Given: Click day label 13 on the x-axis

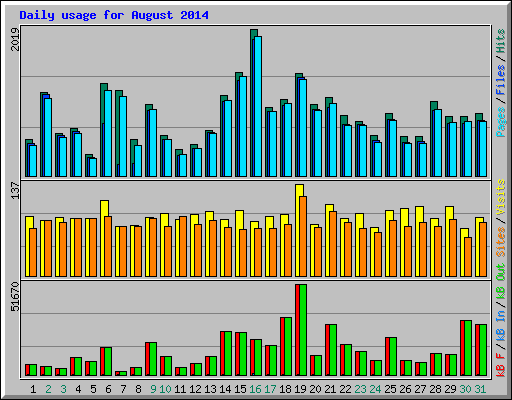Looking at the screenshot, I should [x=210, y=389].
